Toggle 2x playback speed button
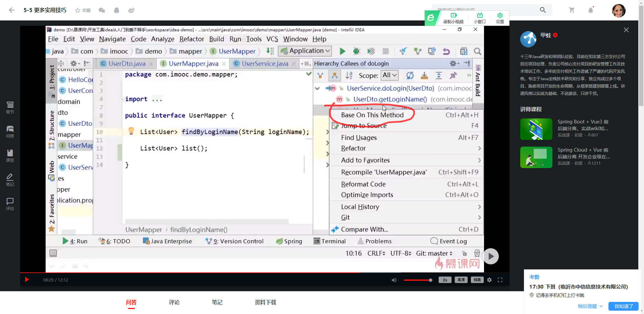This screenshot has height=314, width=644. [x=445, y=280]
